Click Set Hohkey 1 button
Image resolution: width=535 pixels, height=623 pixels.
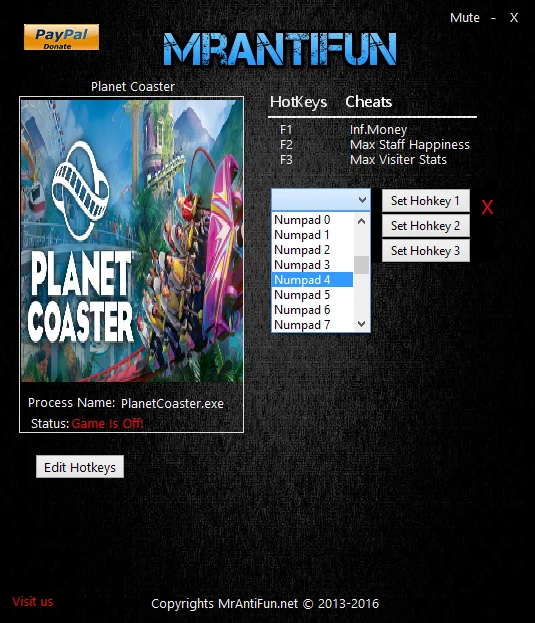click(x=425, y=201)
